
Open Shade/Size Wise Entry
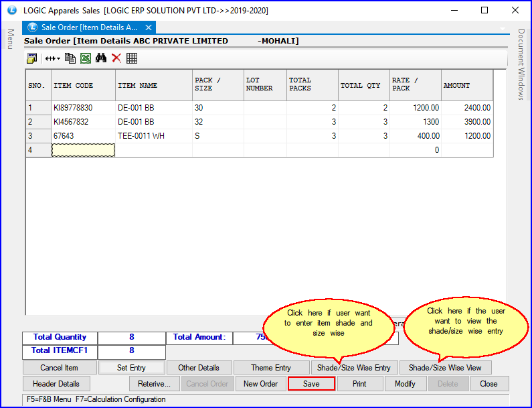[354, 368]
